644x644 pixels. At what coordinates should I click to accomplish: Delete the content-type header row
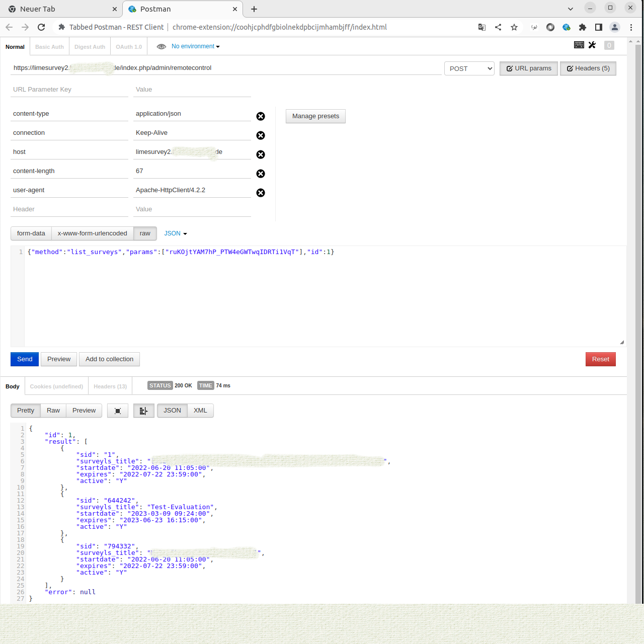pos(261,116)
